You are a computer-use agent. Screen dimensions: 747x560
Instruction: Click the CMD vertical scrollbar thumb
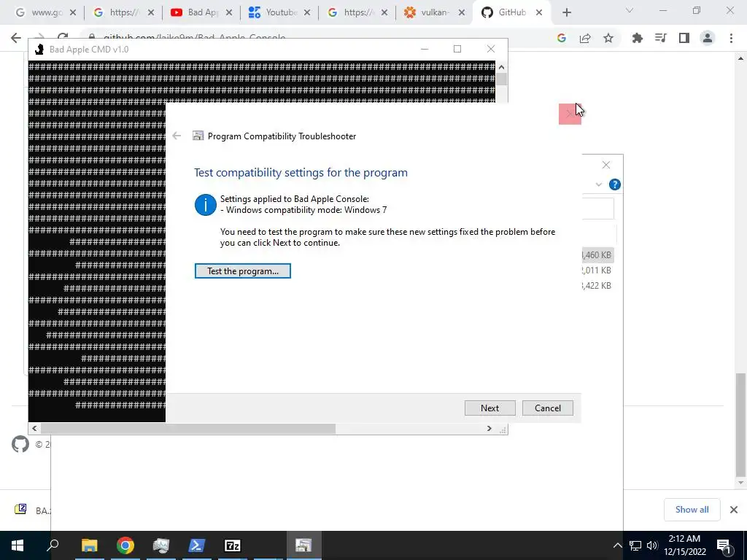(501, 79)
